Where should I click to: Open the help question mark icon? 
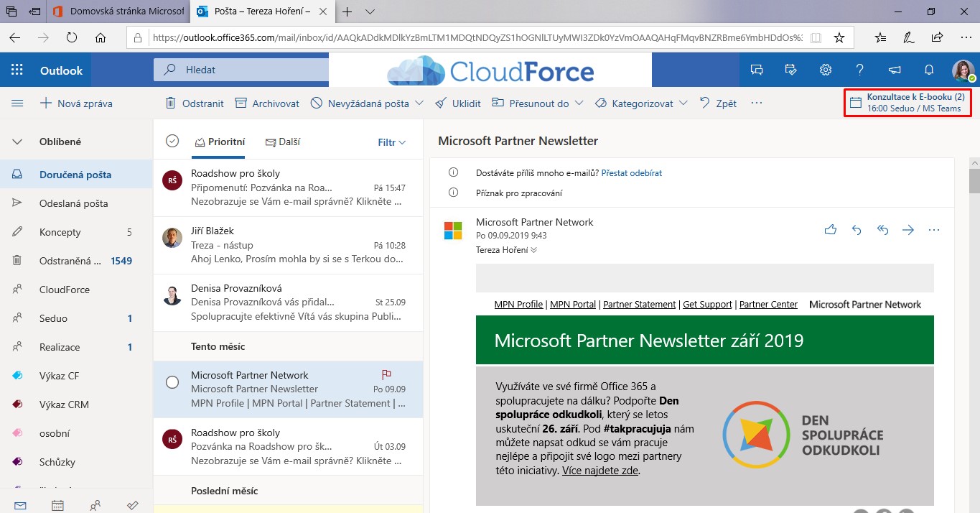(x=860, y=70)
